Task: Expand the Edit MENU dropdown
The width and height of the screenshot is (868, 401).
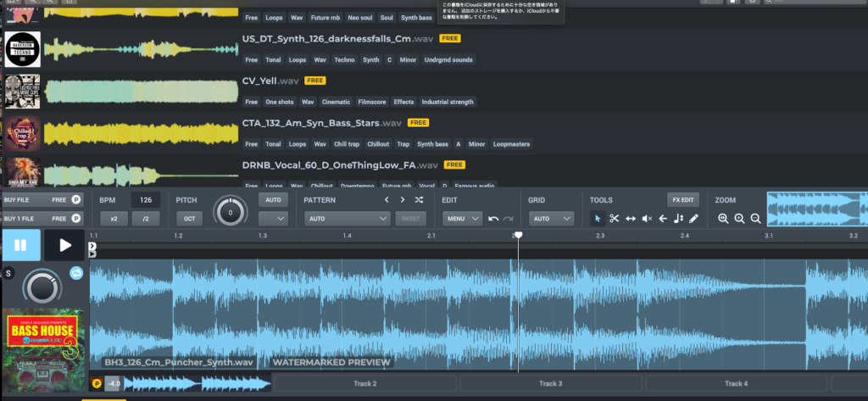Action: (462, 219)
